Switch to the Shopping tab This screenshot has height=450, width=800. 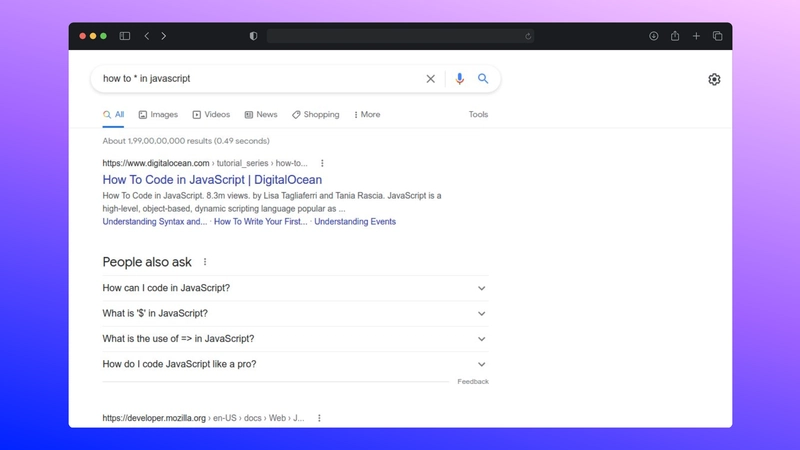(x=315, y=115)
